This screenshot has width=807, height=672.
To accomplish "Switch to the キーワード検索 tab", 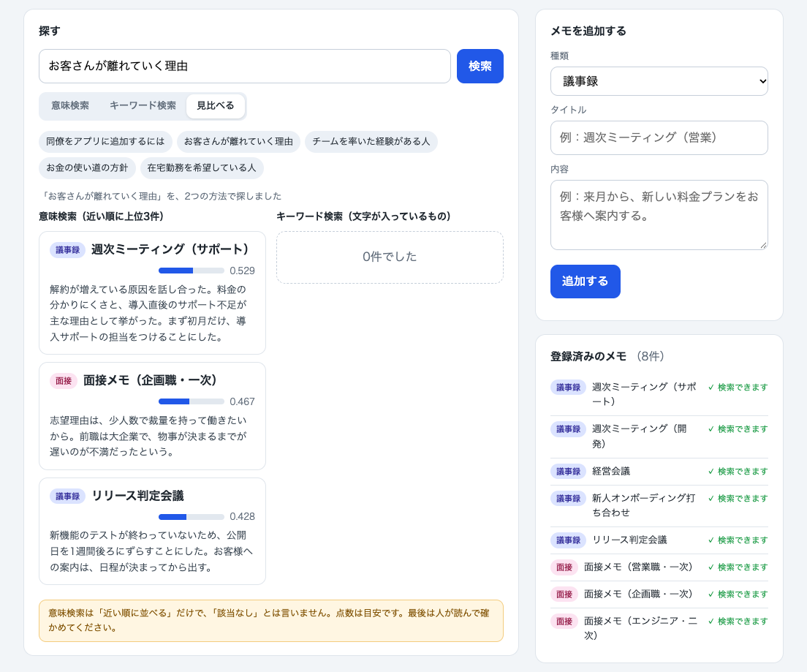I will pos(143,105).
